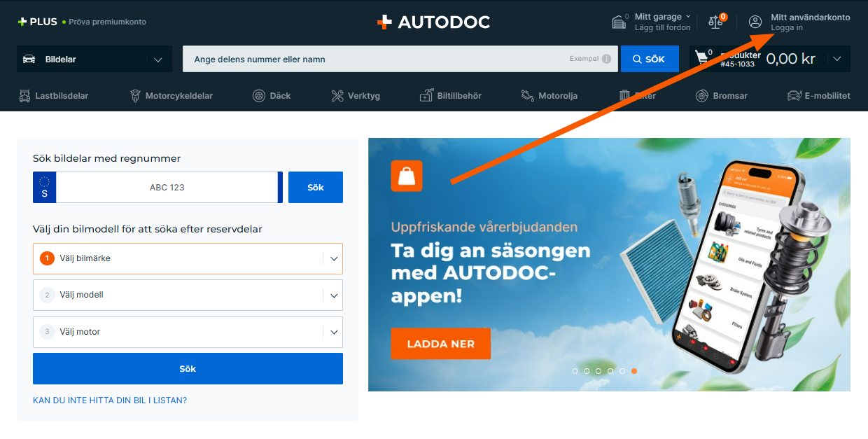Click the Biltillbehör accessories icon
This screenshot has height=439, width=868.
pos(426,95)
